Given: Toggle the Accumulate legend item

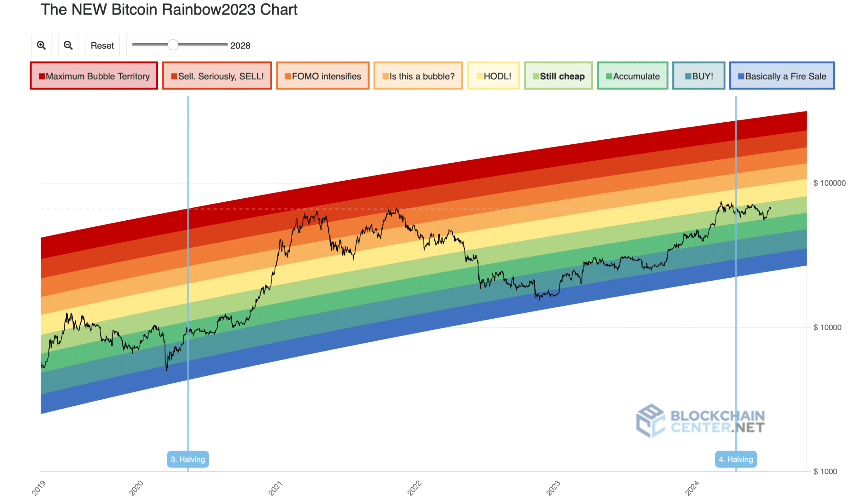Looking at the screenshot, I should (633, 76).
